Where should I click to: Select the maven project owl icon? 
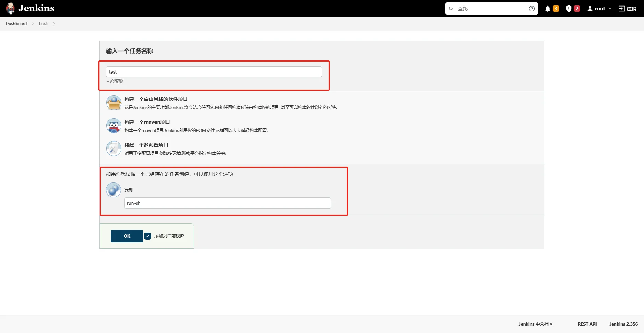[x=114, y=126]
